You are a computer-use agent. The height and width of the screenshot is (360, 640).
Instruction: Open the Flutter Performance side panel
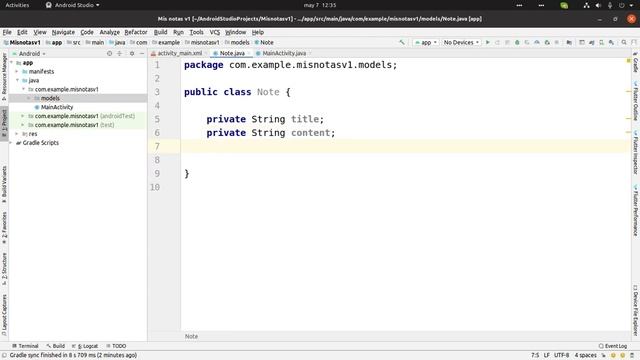coord(636,210)
